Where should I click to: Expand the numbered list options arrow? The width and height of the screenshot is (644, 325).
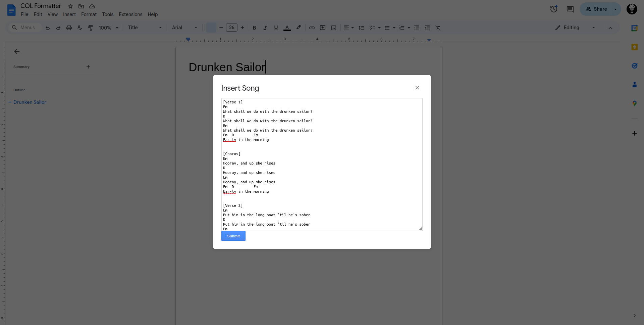click(409, 28)
